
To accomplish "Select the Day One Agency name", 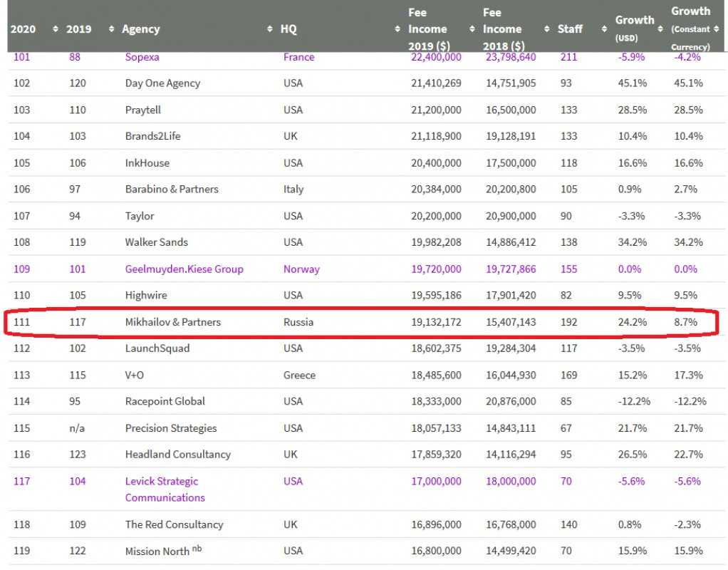I will [162, 83].
